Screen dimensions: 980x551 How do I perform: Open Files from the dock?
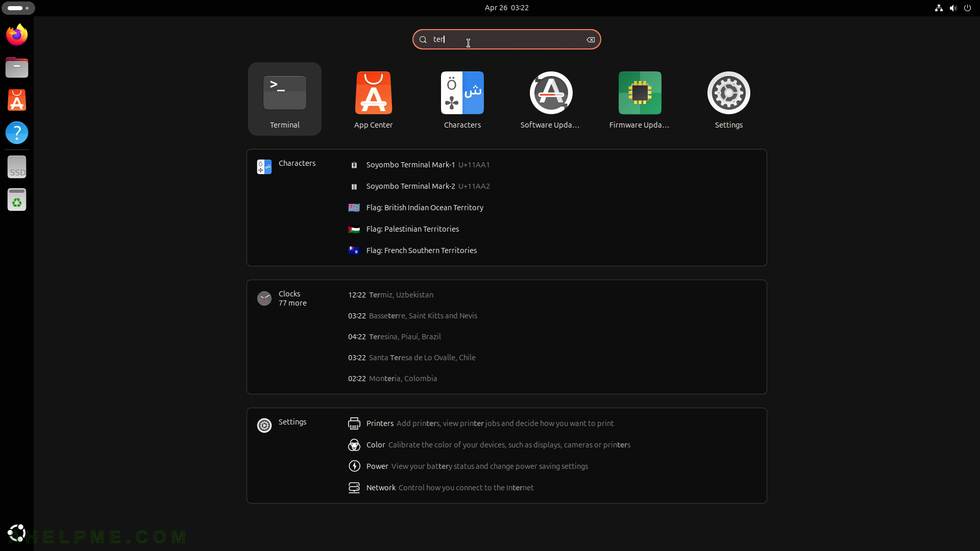click(x=17, y=67)
